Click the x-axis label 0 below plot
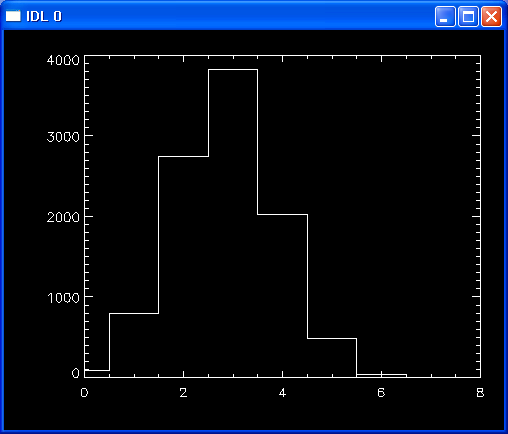The height and width of the screenshot is (434, 508). (84, 393)
